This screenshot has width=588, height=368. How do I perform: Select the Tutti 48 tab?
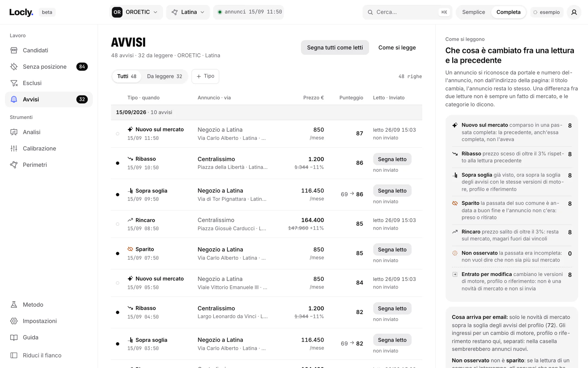pos(127,76)
